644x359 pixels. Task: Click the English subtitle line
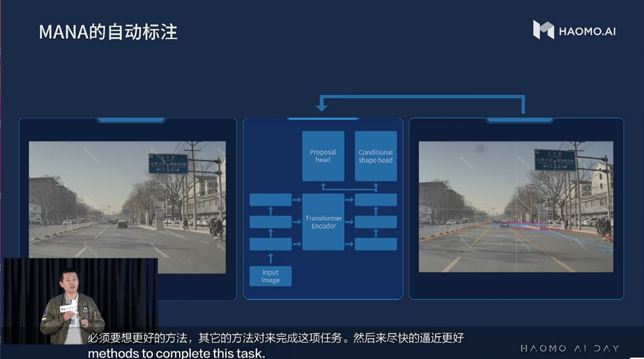click(176, 353)
